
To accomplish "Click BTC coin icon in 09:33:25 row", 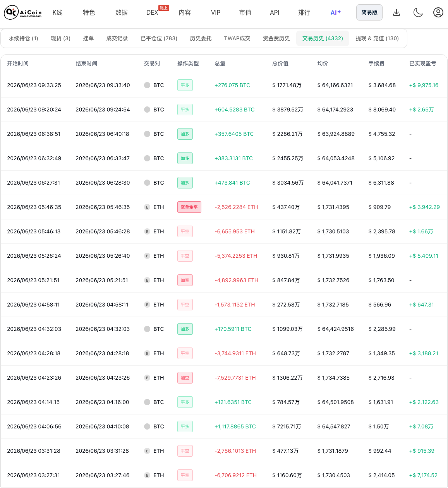I will point(147,85).
